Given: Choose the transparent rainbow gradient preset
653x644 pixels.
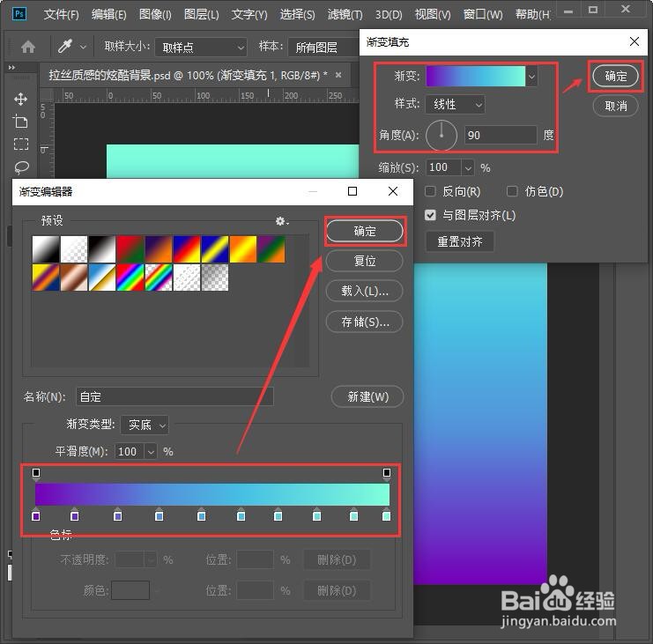Looking at the screenshot, I should pos(159,278).
